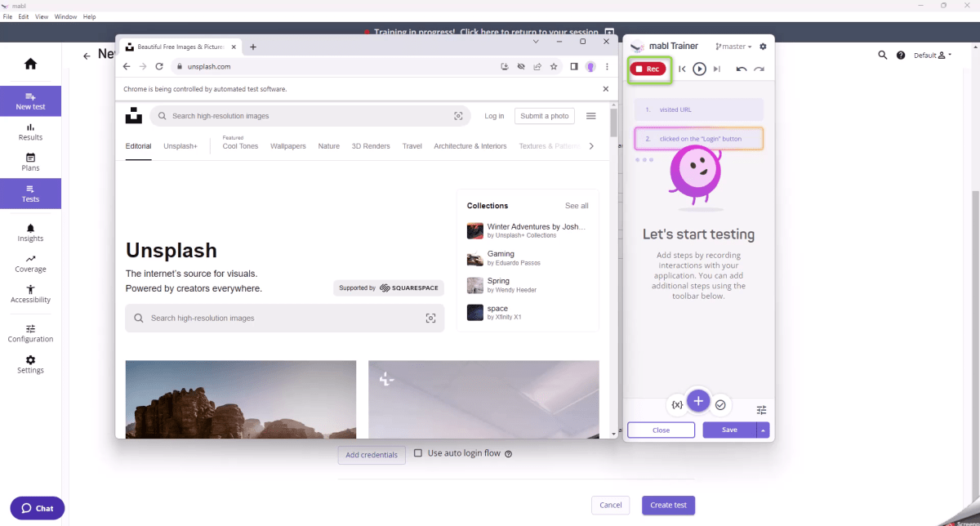Select the {x} insert variable icon
This screenshot has width=980, height=526.
(677, 404)
